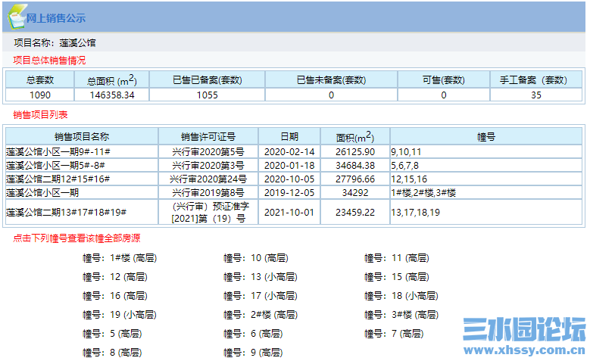Screen dimensions: 590x364
Task: Click the 可售(套数) column header
Action: pos(444,80)
